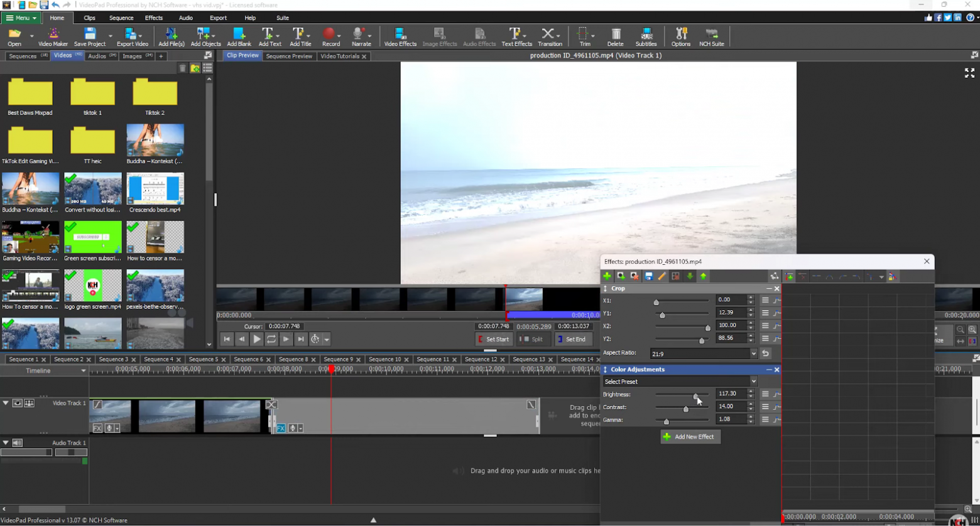The image size is (980, 526).
Task: Mute Audio Track 1 speaker icon
Action: click(18, 443)
